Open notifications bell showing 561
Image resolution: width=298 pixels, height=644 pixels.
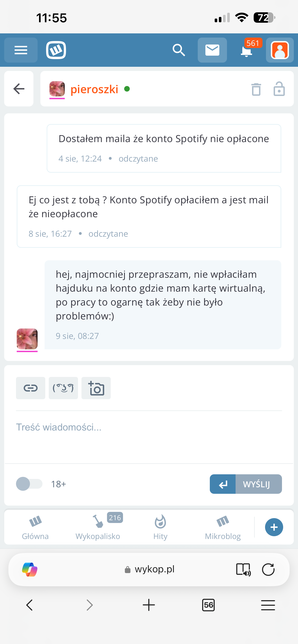pos(247,51)
